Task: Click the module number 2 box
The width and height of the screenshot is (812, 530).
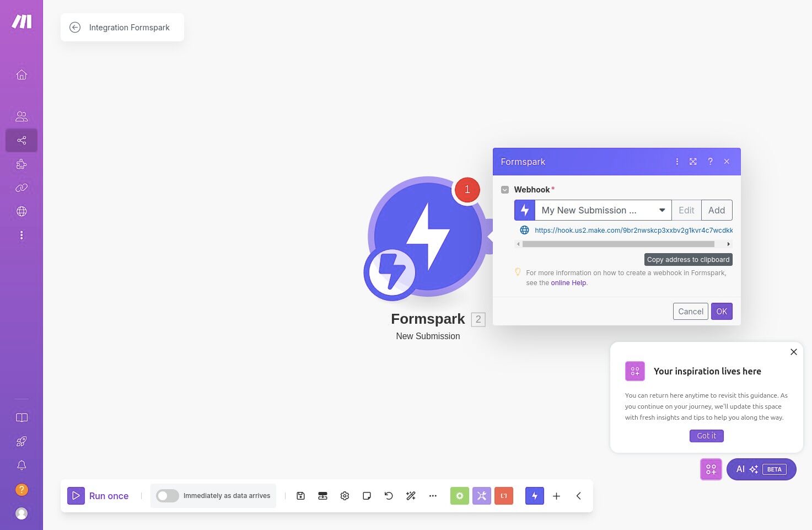Action: (478, 319)
